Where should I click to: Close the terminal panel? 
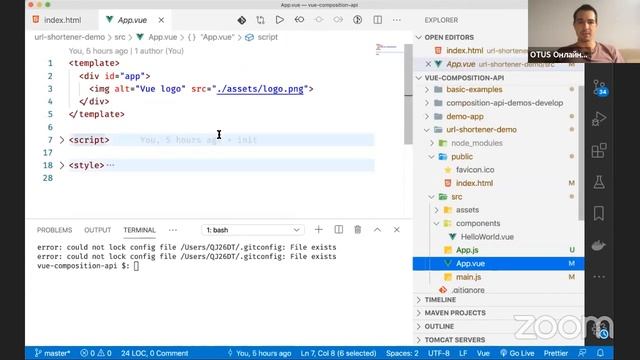(x=397, y=230)
